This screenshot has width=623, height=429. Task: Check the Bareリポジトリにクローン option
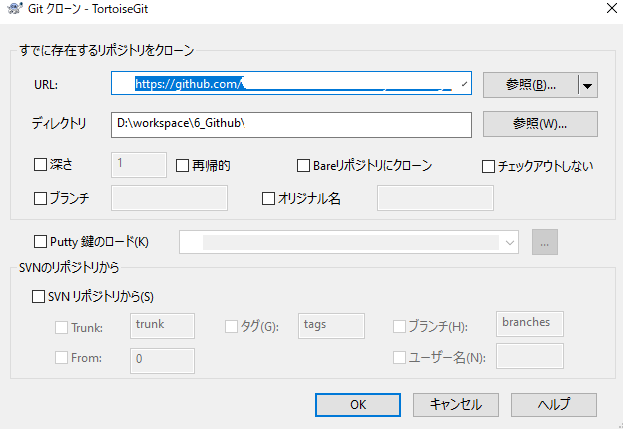(x=305, y=165)
